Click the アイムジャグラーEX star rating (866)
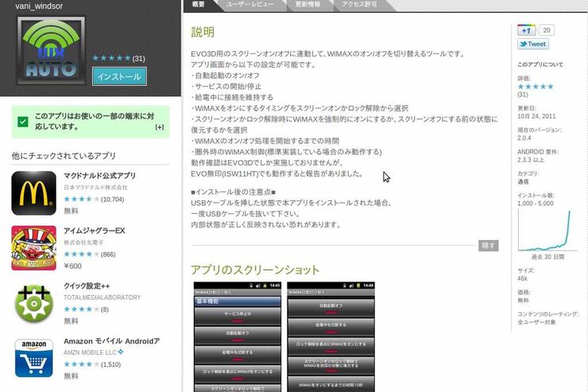Viewport: 588px width, 392px height. tap(82, 254)
